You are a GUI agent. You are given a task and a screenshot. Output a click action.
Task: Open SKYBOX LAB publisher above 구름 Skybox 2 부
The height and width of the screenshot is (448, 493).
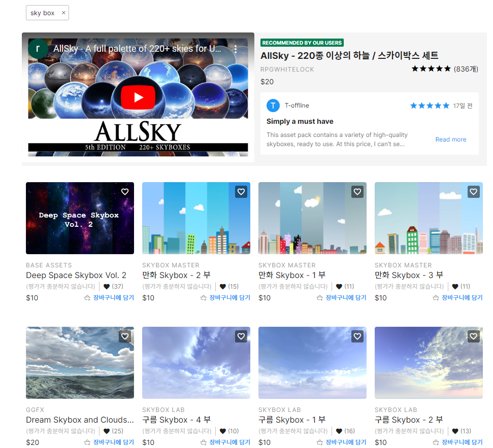396,409
